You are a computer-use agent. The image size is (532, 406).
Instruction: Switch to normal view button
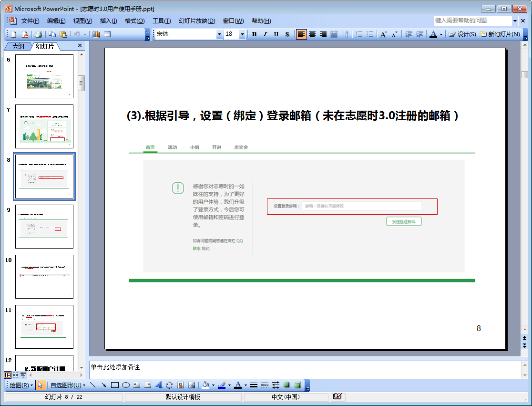pos(8,375)
